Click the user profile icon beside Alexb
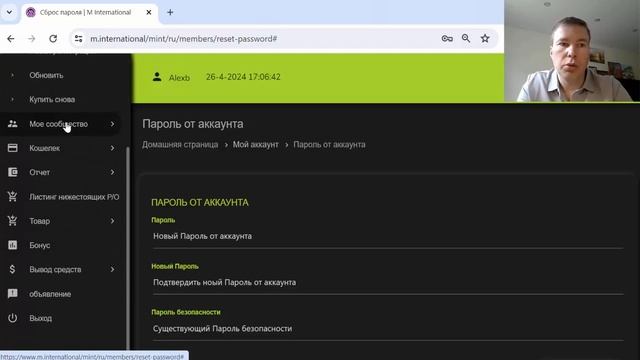Image resolution: width=640 pixels, height=360 pixels. 157,77
